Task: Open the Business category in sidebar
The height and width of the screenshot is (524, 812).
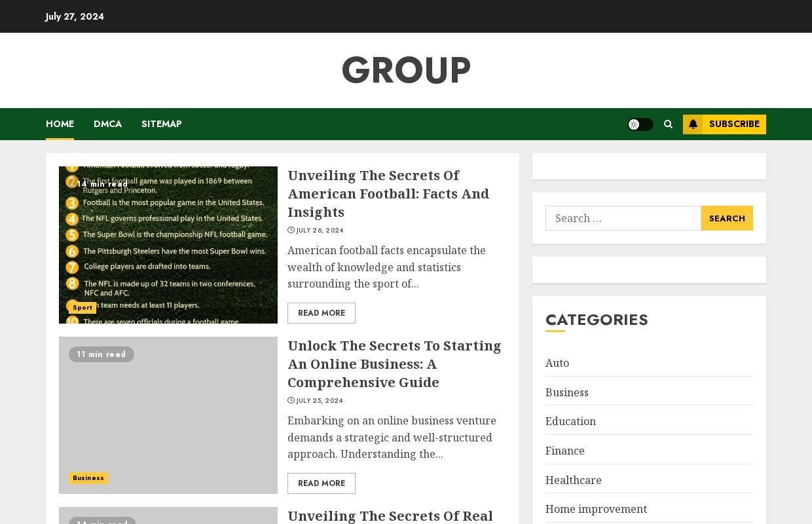Action: [x=567, y=392]
